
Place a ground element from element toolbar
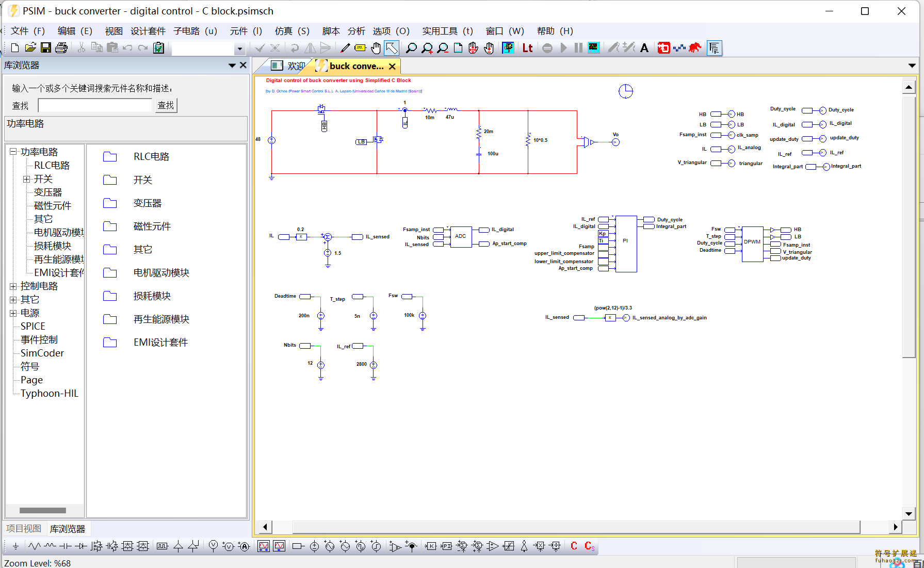click(15, 546)
